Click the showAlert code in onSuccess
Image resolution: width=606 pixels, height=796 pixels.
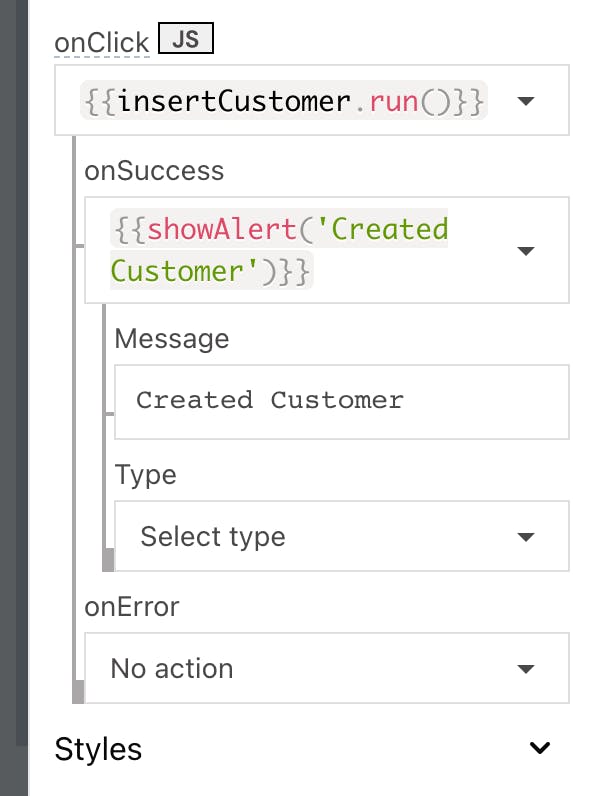pos(279,250)
